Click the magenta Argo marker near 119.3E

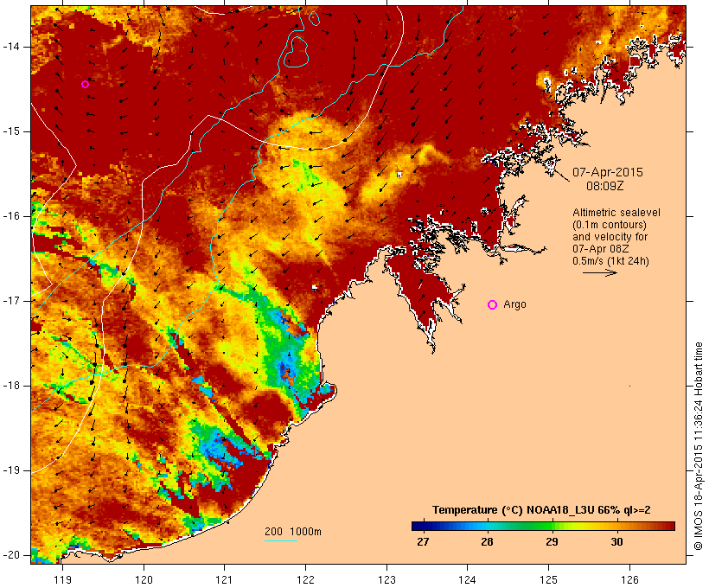85,84
